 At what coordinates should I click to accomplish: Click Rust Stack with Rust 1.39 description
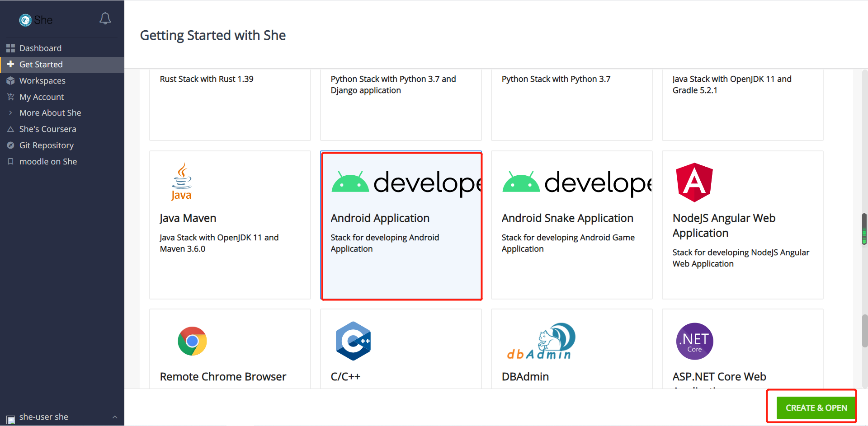pos(207,79)
